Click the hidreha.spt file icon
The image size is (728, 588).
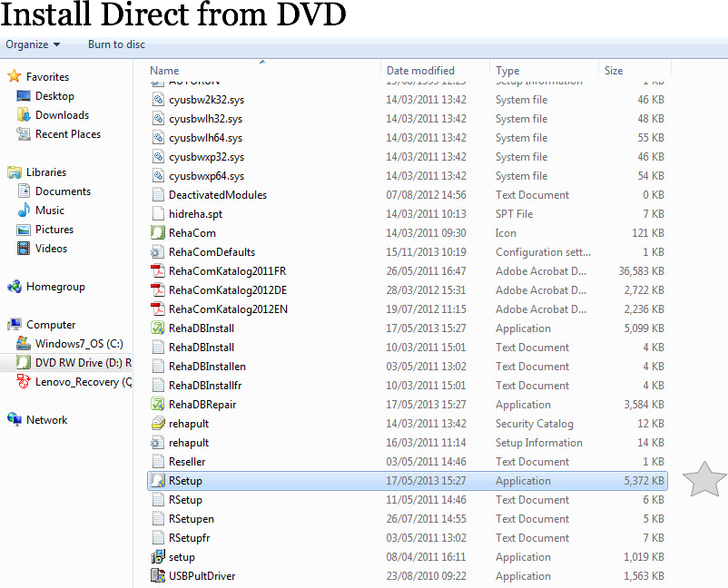[x=158, y=213]
